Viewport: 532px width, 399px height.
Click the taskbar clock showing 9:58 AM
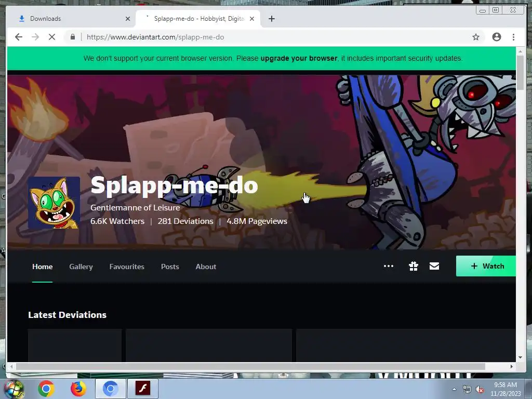[506, 389]
